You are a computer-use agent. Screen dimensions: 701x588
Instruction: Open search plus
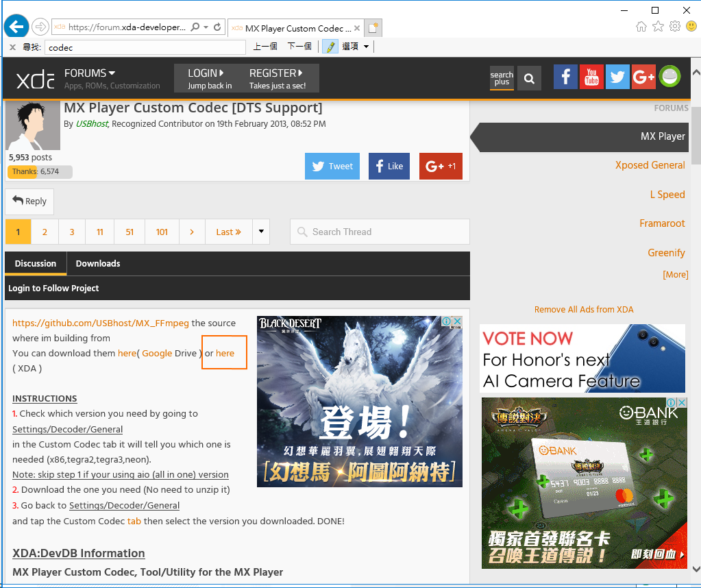click(502, 78)
